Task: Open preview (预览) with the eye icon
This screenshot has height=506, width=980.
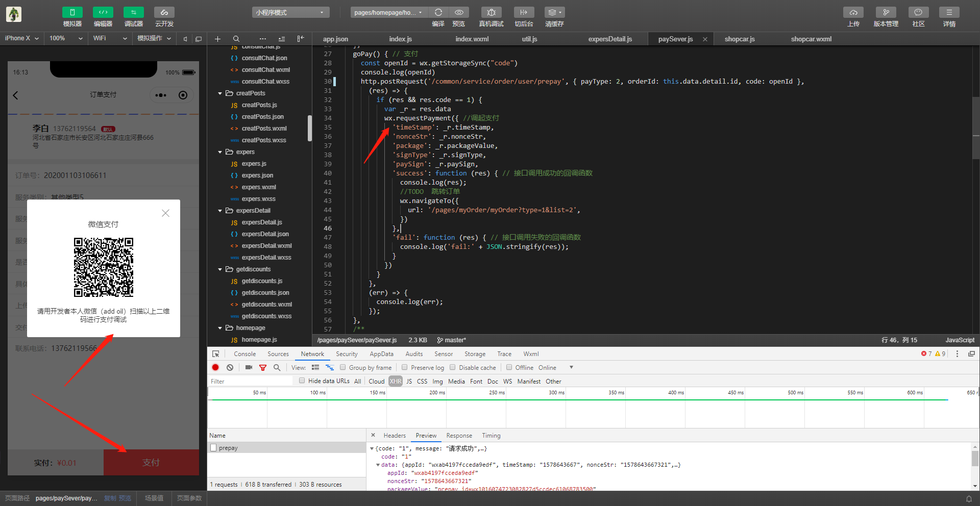Action: point(459,13)
